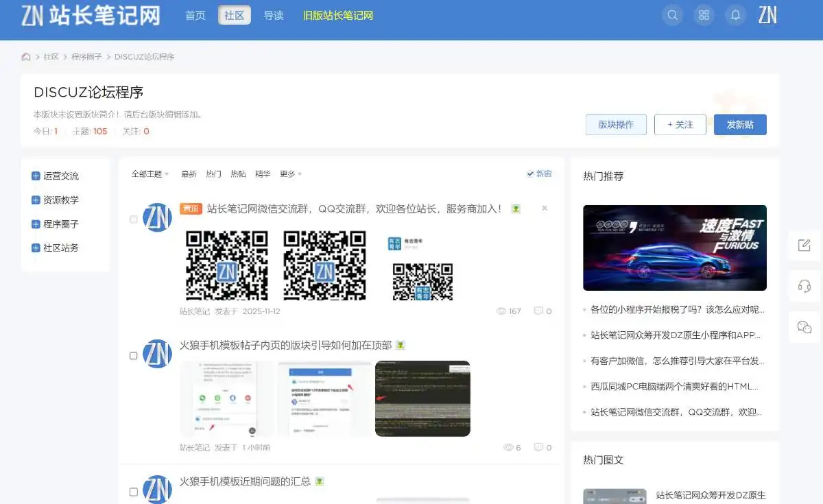823x504 pixels.
Task: Select checkbox for 版块引导 post
Action: tap(134, 356)
